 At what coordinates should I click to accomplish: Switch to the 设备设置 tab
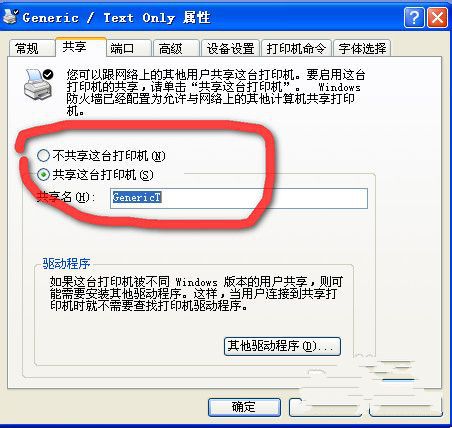coord(230,49)
